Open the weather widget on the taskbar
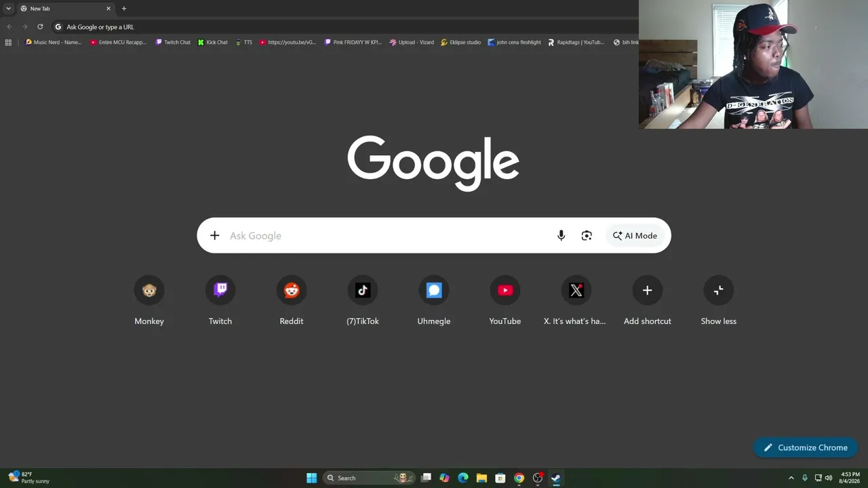Screen dimensions: 868x488 (x=29, y=478)
